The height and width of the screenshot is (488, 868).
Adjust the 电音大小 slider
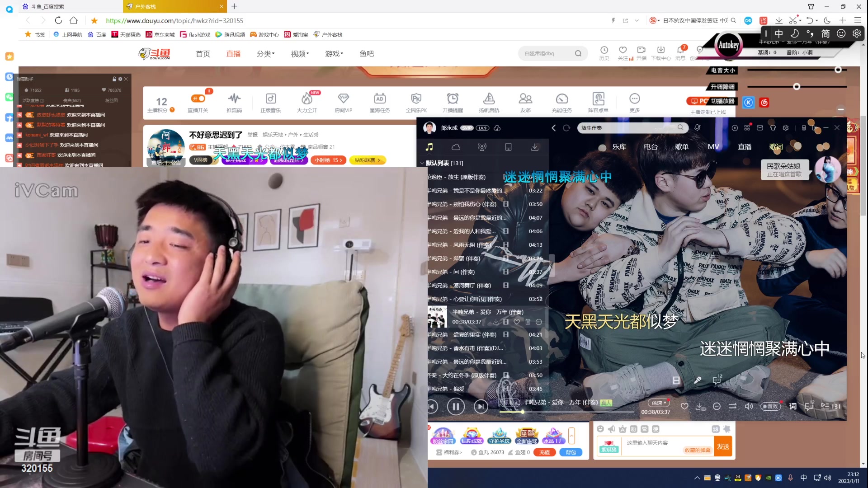(797, 70)
